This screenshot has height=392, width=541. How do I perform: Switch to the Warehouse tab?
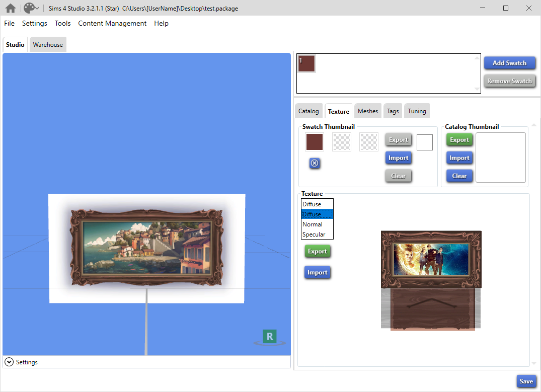click(47, 44)
